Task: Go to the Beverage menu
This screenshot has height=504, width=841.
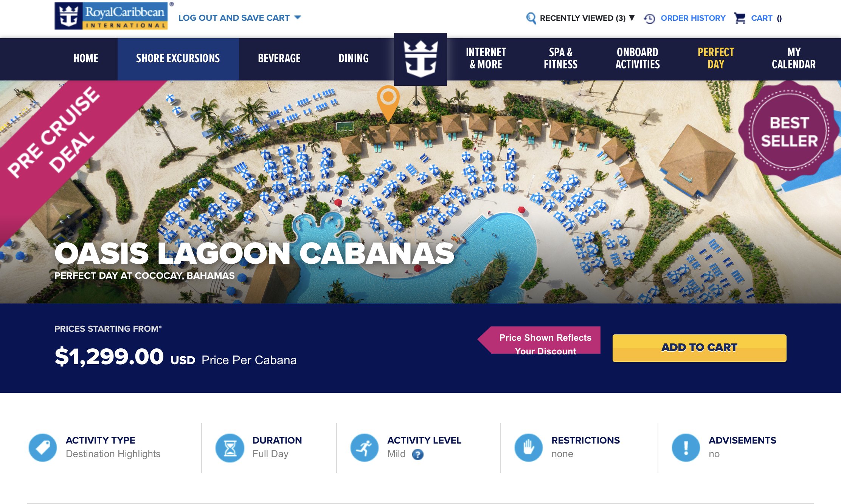Action: click(279, 58)
